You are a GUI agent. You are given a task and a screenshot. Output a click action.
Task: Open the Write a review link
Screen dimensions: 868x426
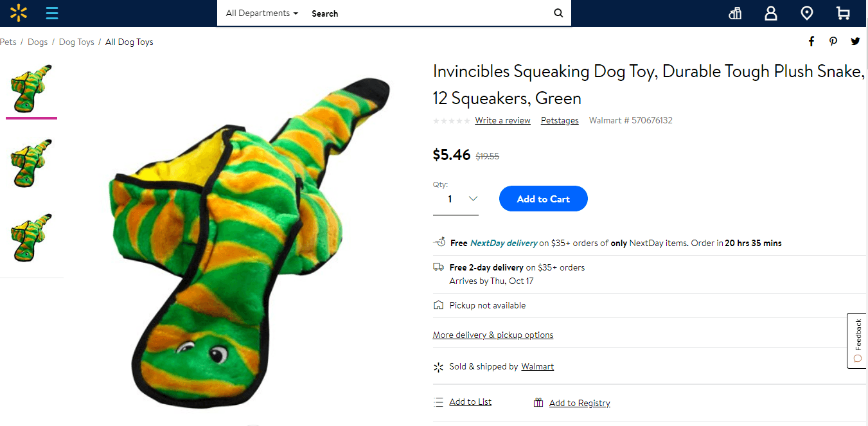pyautogui.click(x=502, y=120)
